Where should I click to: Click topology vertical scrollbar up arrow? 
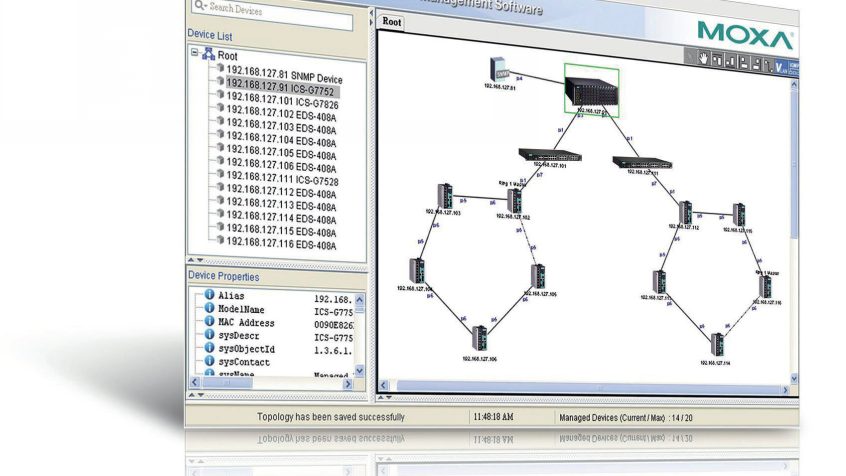pyautogui.click(x=794, y=85)
